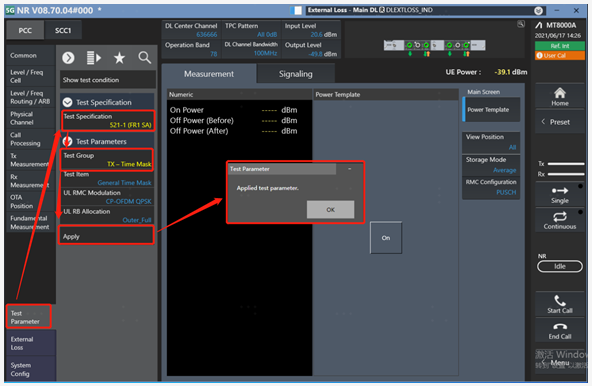Toggle the On power button
592x386 pixels.
[385, 238]
